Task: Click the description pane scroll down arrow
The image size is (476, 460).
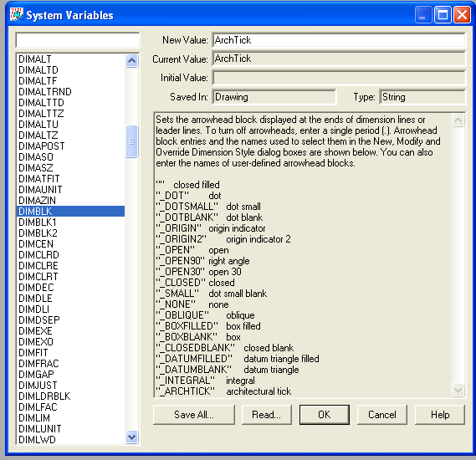Action: click(458, 390)
